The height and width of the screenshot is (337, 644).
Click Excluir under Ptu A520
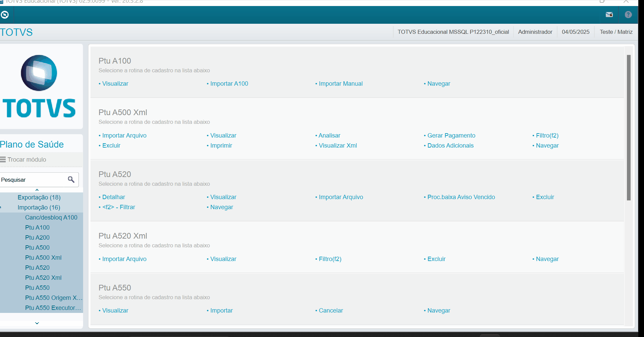[x=545, y=197]
